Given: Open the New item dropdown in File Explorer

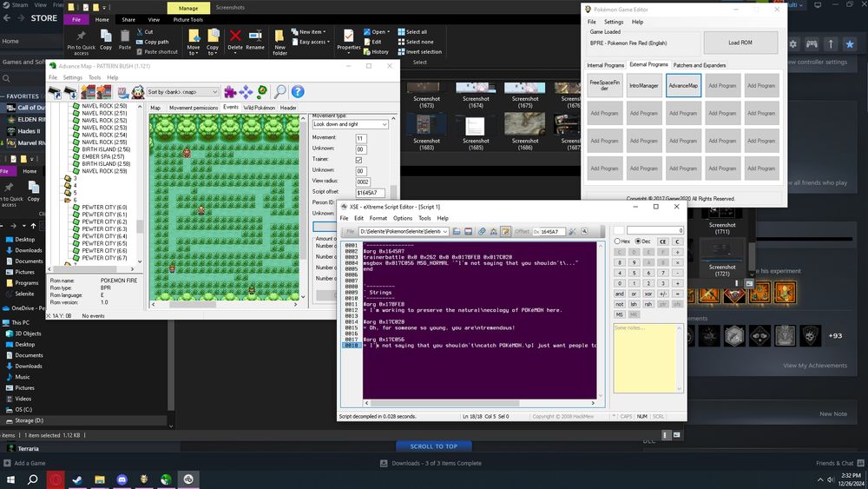Looking at the screenshot, I should point(309,32).
